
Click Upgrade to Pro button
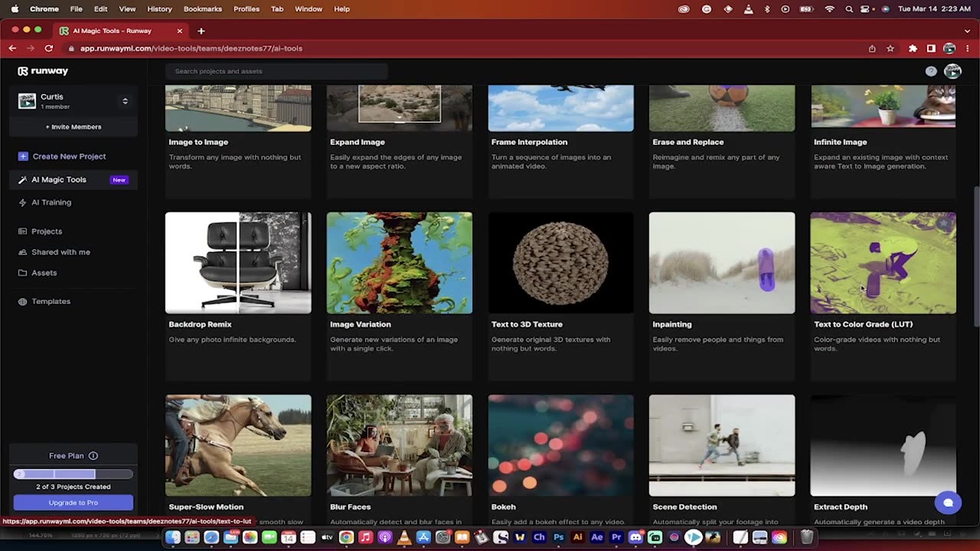tap(73, 503)
